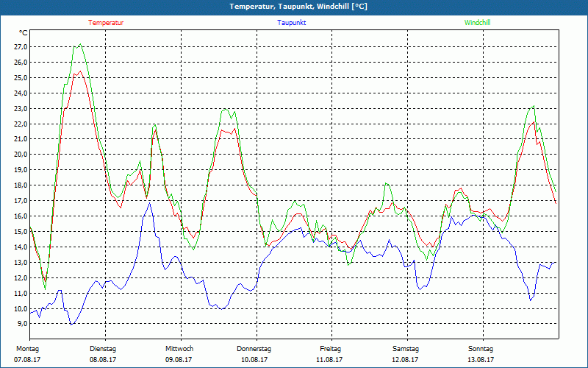Viewport: 588px width, 368px height.
Task: Click the date 10.08.17
Action: coord(254,360)
